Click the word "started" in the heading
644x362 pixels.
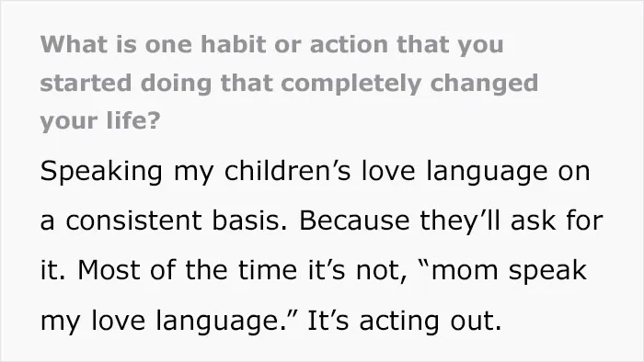[86, 84]
